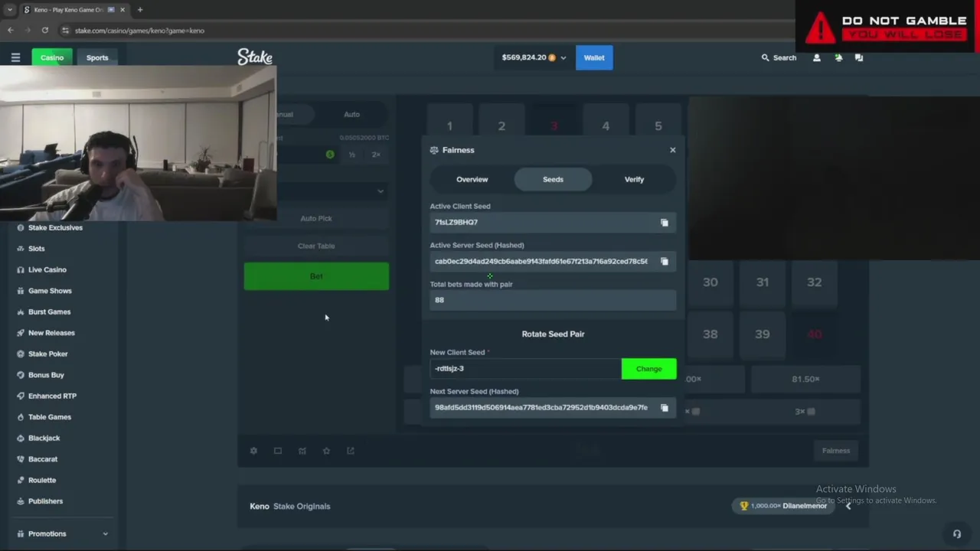Click the pop-out game icon

351,451
